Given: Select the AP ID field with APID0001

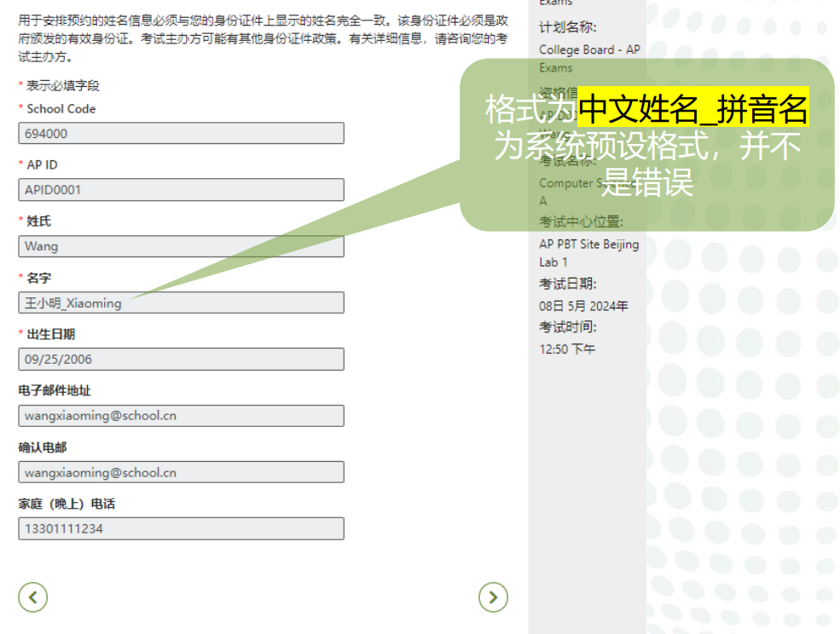Looking at the screenshot, I should 181,189.
